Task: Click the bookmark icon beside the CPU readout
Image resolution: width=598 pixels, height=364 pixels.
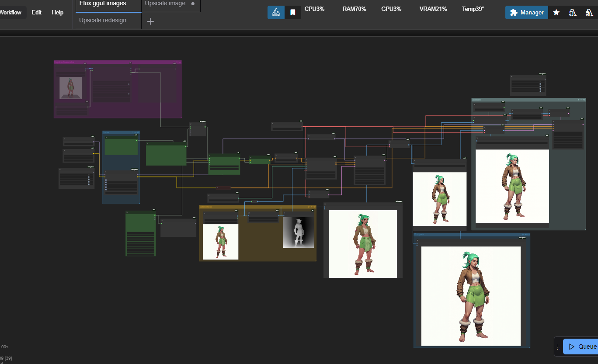Action: point(293,13)
